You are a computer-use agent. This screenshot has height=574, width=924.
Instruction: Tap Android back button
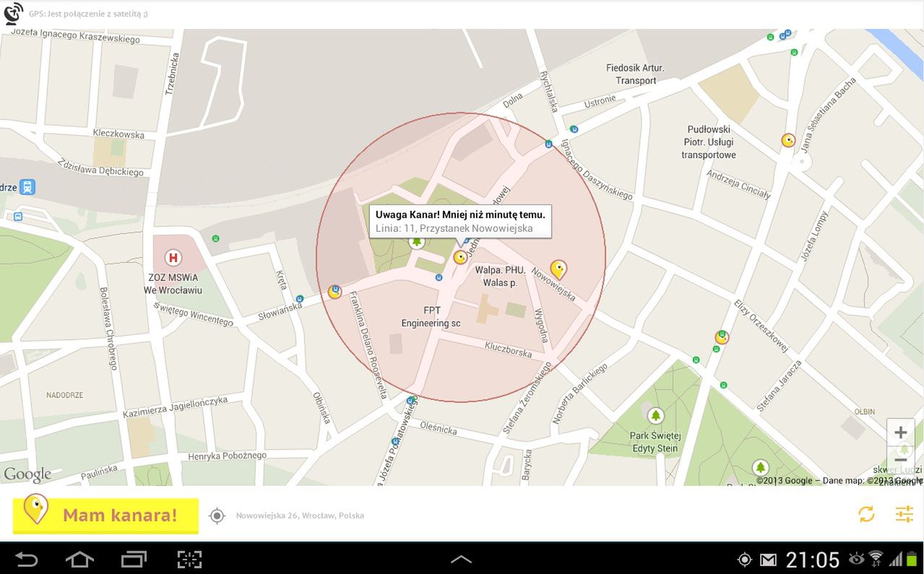(27, 559)
